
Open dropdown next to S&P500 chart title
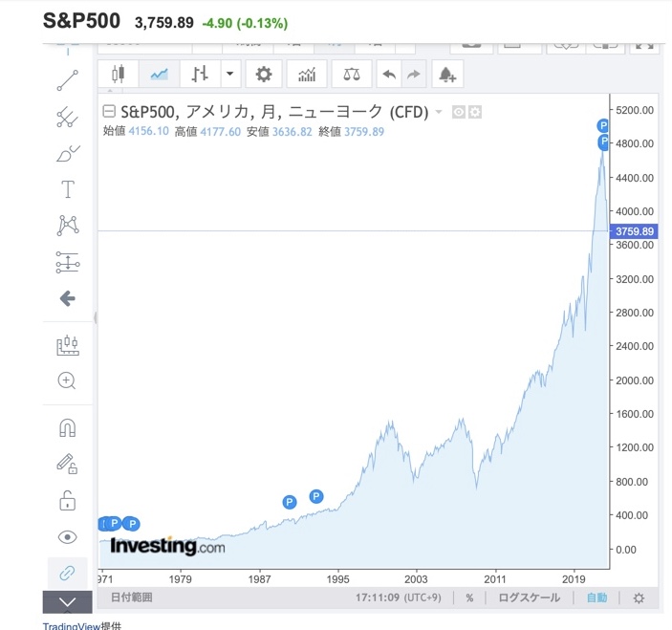[439, 112]
